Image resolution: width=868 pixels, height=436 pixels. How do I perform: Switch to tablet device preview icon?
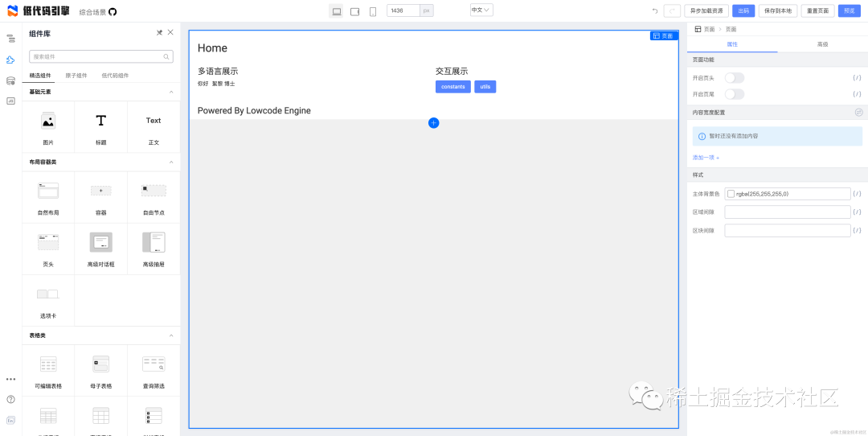pyautogui.click(x=355, y=11)
